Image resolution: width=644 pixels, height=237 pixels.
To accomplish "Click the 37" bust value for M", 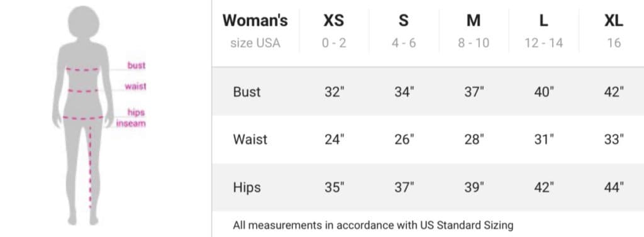I will 474,92.
